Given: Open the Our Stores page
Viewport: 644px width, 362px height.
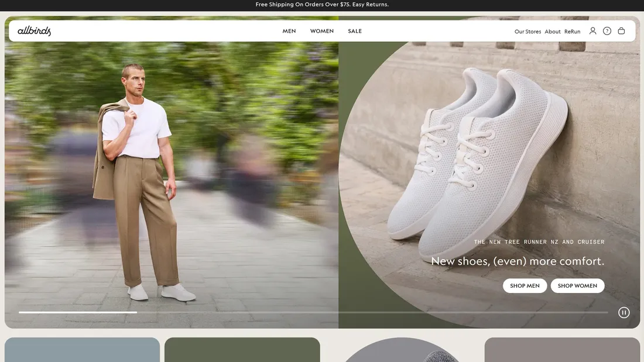Looking at the screenshot, I should tap(527, 32).
